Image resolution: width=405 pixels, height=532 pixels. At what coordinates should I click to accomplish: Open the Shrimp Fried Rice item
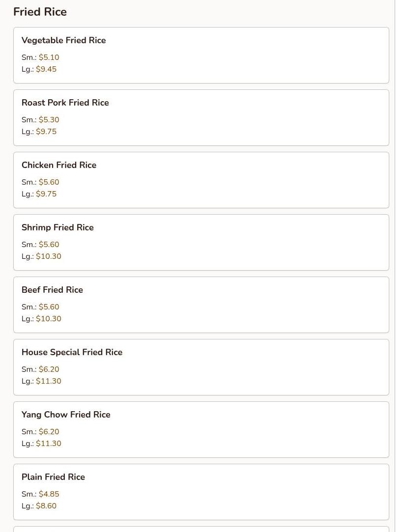58,227
